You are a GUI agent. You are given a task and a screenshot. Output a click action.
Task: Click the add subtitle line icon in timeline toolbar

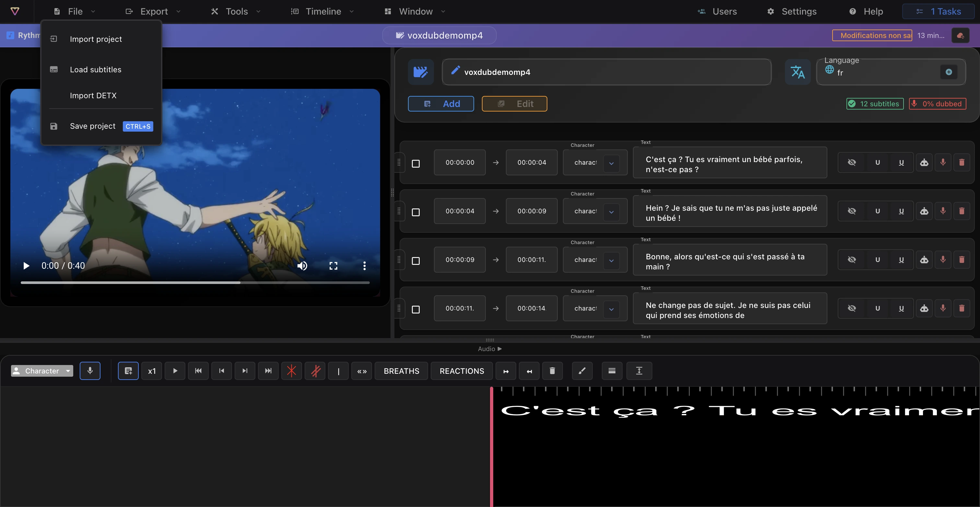coord(128,371)
